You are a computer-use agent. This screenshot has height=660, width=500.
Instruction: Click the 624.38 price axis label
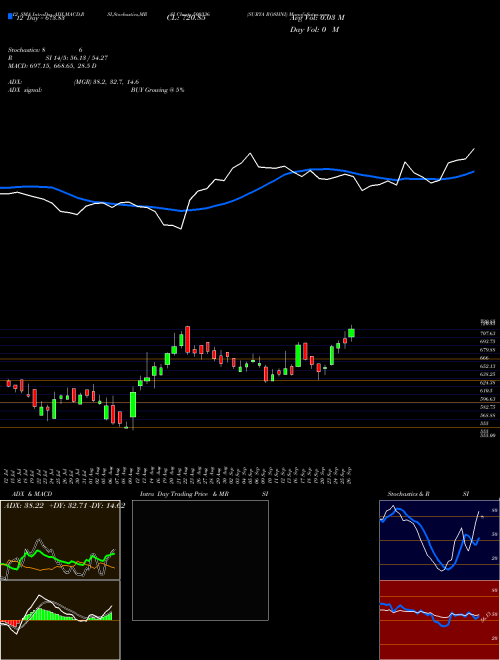click(489, 382)
